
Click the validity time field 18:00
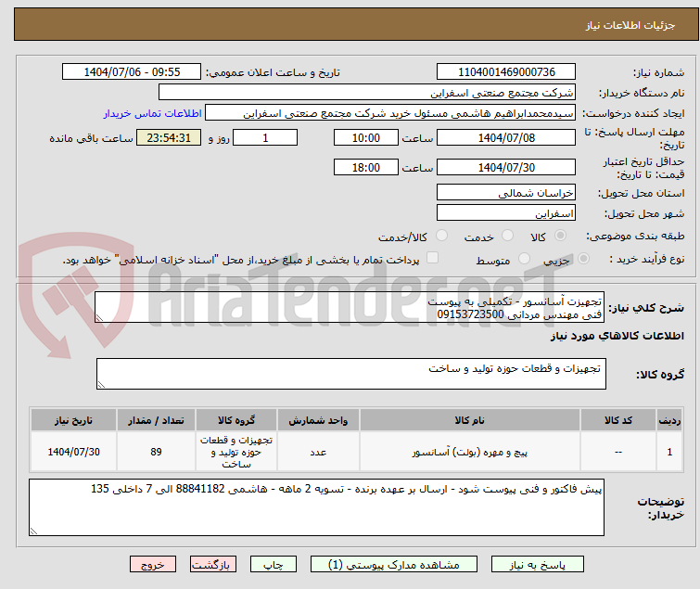tap(366, 168)
